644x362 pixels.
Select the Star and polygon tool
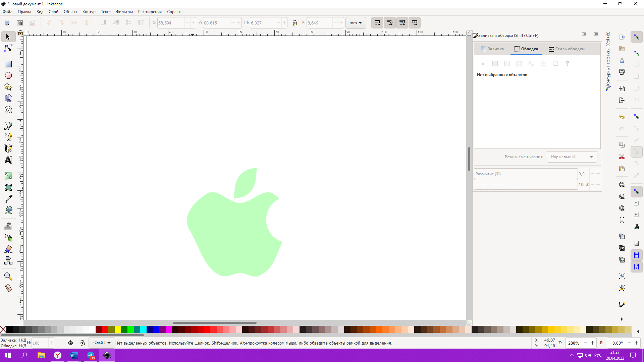coord(8,87)
